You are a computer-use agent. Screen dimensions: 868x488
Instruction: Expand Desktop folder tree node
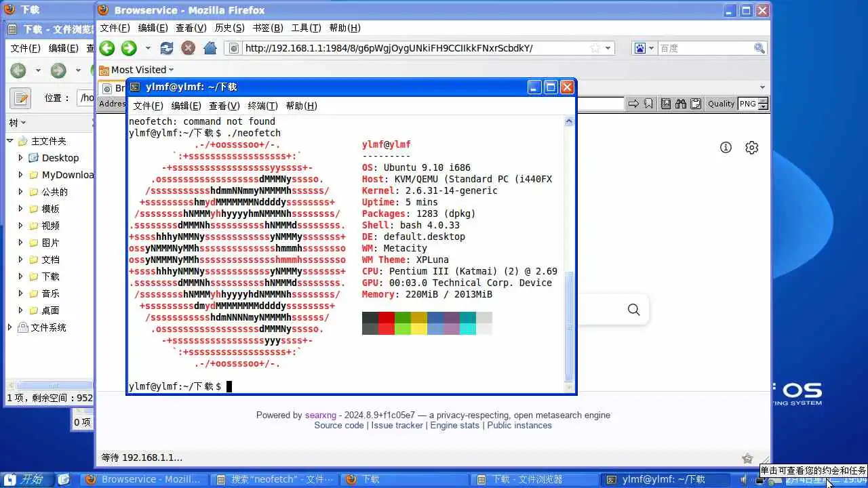pyautogui.click(x=20, y=158)
